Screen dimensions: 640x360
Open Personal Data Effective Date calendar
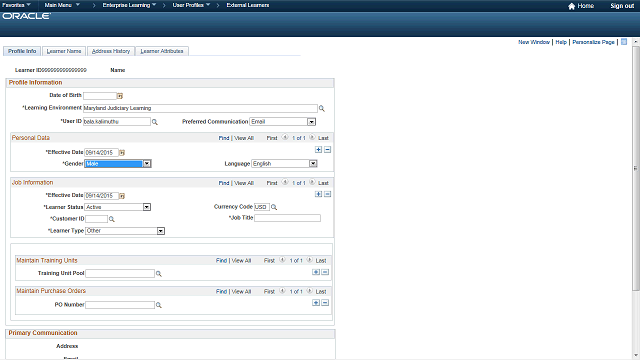pos(122,153)
